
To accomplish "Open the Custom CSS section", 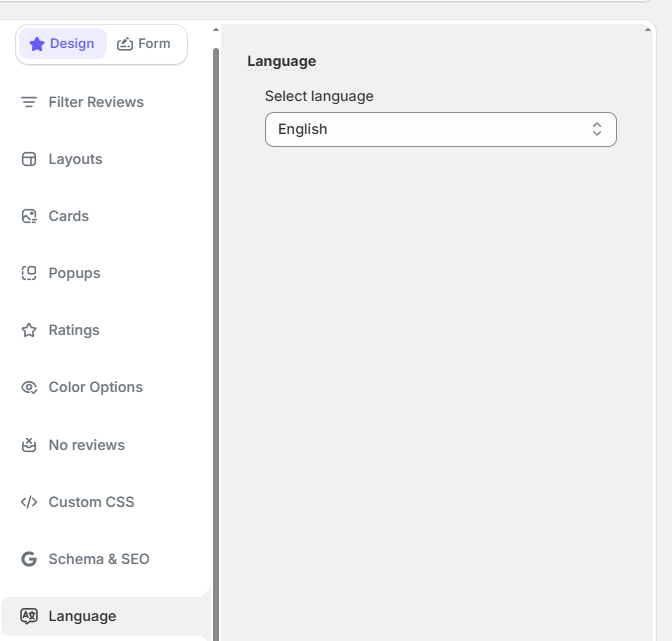I will click(91, 502).
